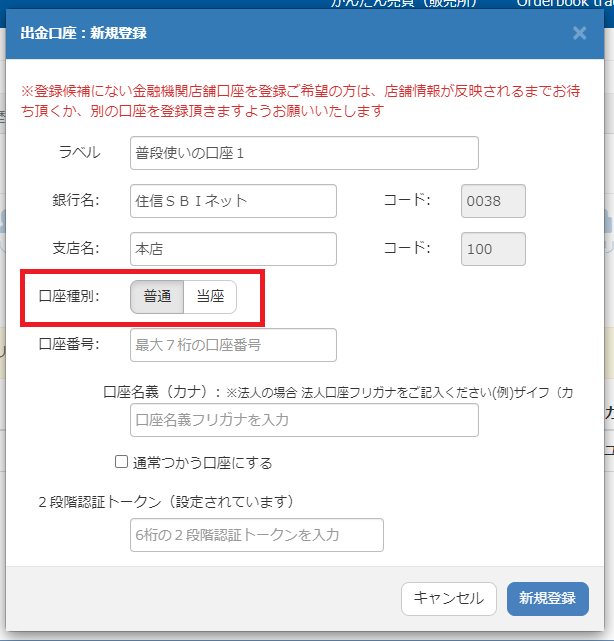Check 通常つかう口座にする checkbox
This screenshot has height=641, width=614.
pos(121,462)
